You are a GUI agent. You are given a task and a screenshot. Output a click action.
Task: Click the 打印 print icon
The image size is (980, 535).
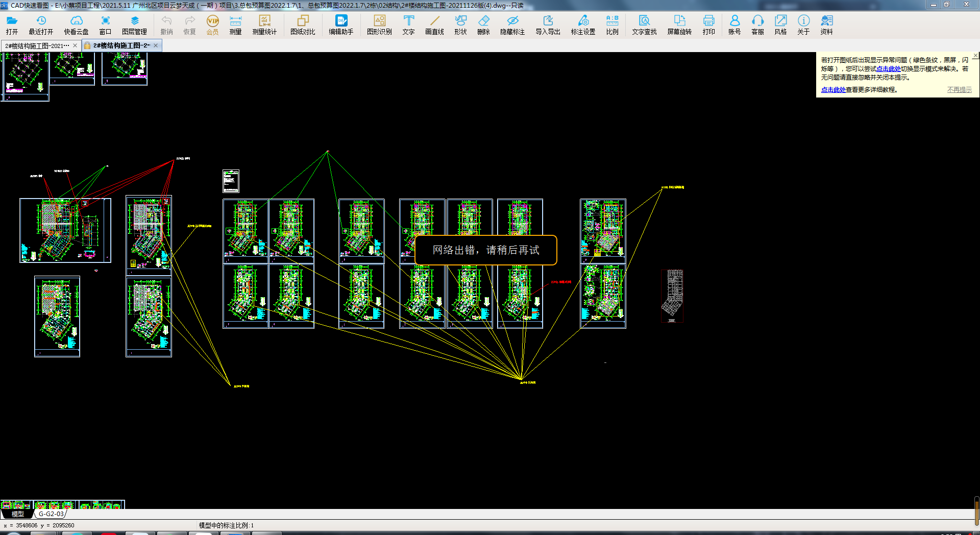(708, 25)
